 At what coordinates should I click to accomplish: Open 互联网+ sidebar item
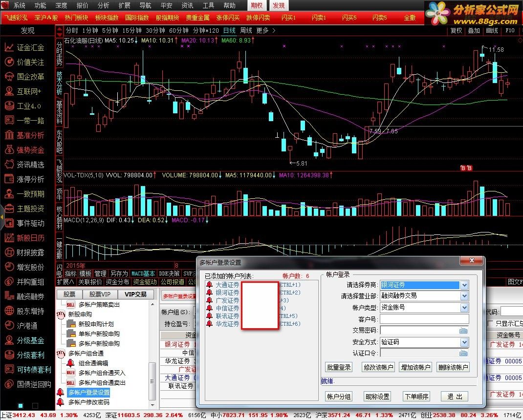[x=23, y=91]
